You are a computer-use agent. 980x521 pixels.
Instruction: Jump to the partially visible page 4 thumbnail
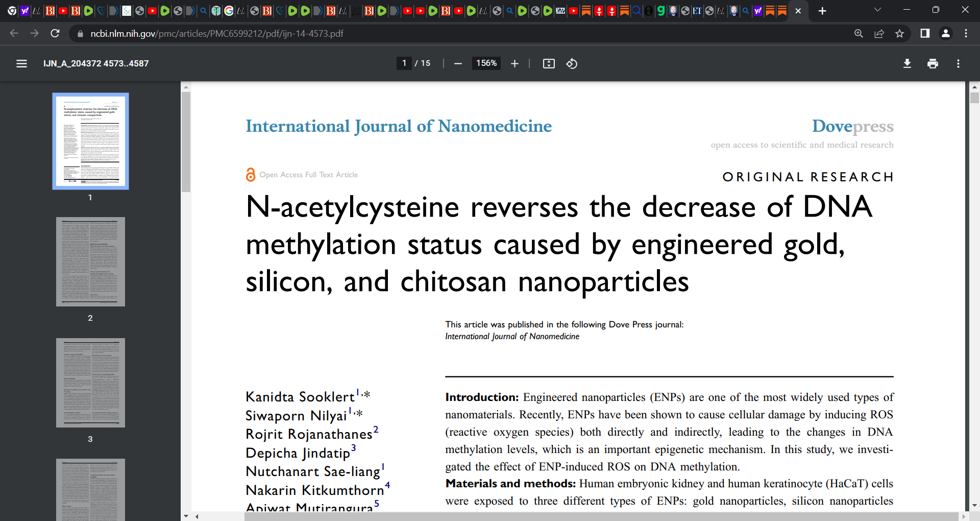[90, 489]
